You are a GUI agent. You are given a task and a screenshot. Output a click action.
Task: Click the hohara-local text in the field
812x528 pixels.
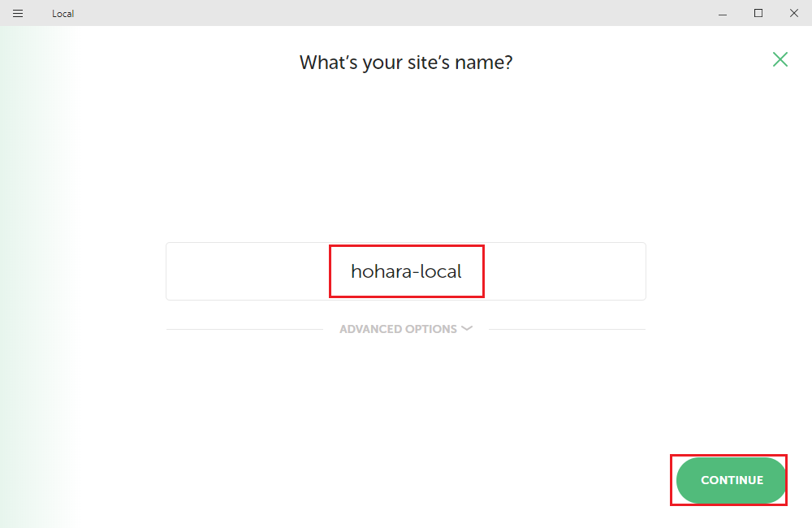pos(406,271)
